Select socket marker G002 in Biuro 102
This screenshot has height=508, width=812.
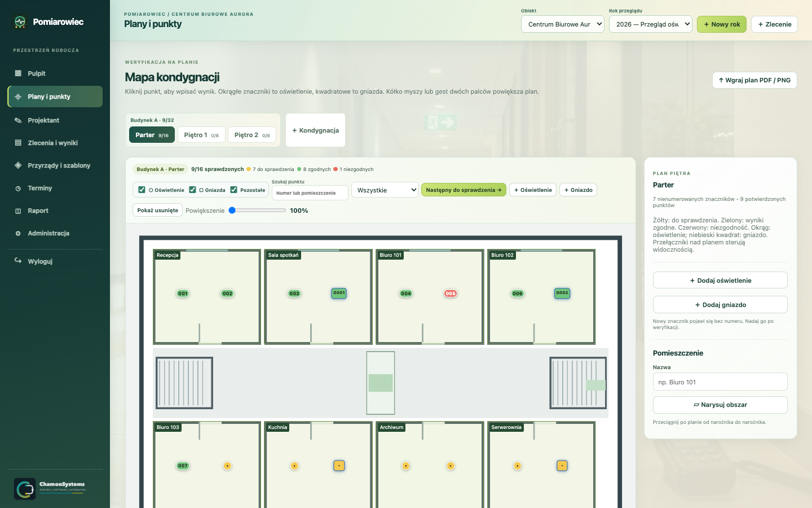click(x=562, y=293)
